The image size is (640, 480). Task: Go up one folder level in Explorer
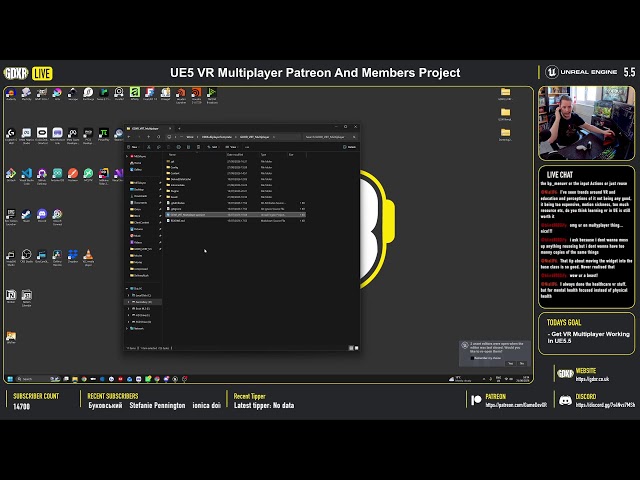pyautogui.click(x=149, y=137)
